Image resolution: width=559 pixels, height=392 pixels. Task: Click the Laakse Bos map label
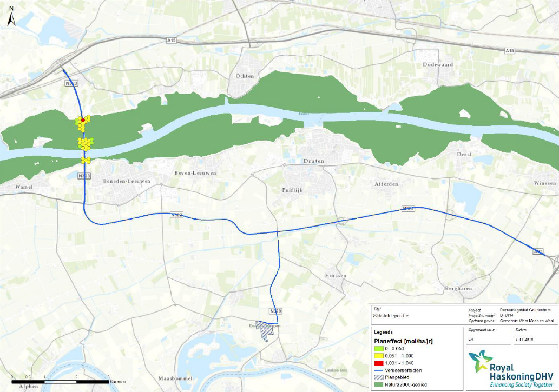(x=336, y=370)
